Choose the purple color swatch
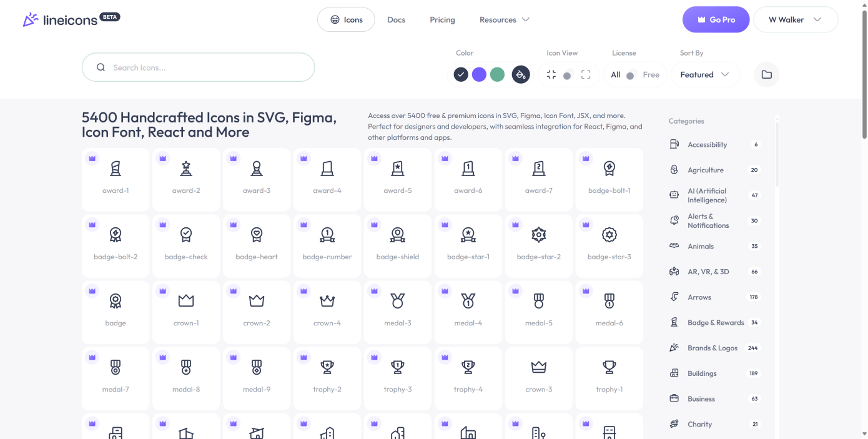The height and width of the screenshot is (439, 868). [x=479, y=75]
